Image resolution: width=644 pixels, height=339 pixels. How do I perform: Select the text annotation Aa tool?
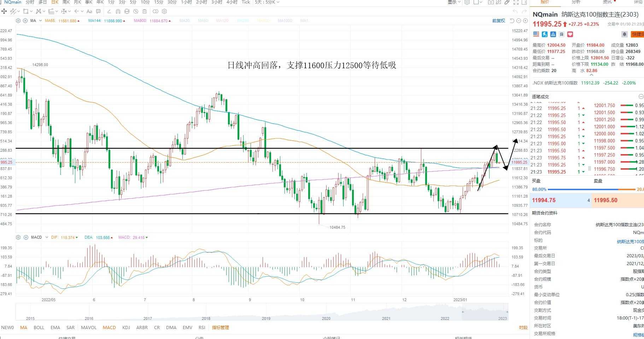click(x=89, y=11)
